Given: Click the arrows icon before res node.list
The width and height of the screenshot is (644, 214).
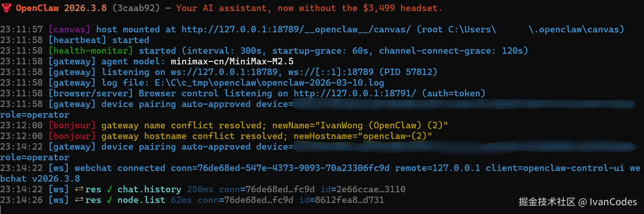Looking at the screenshot, I should (79, 200).
